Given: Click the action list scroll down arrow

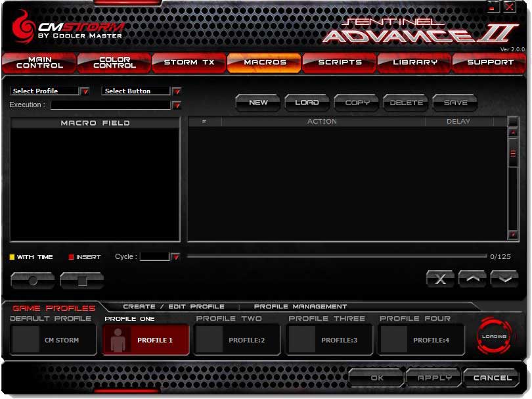Looking at the screenshot, I should click(x=513, y=235).
